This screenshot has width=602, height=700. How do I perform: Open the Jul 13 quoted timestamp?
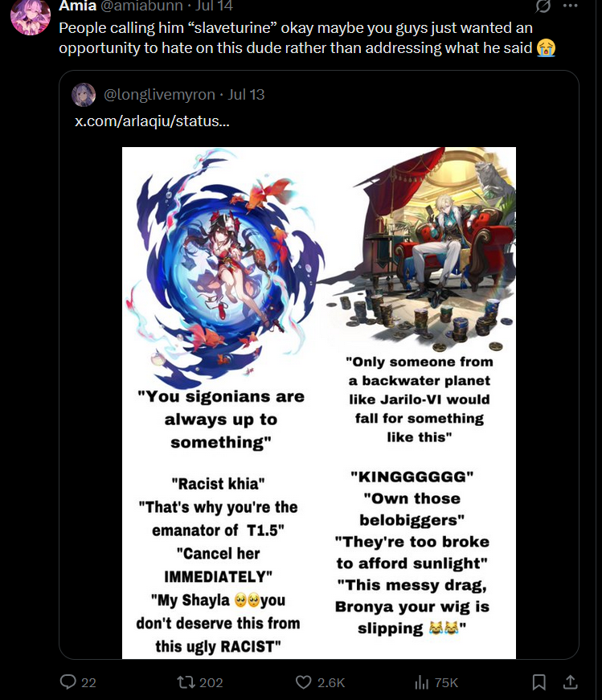(246, 95)
